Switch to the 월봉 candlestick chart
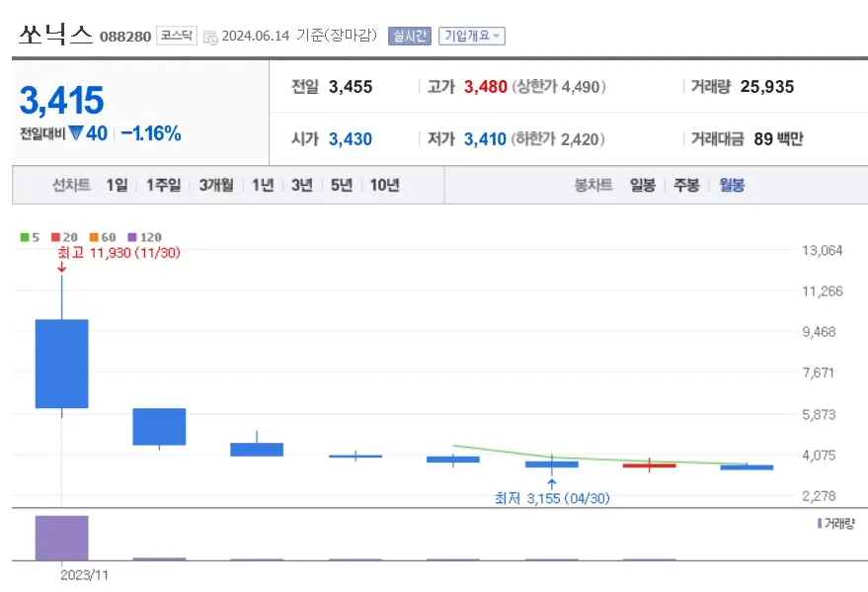This screenshot has height=592, width=868. tap(732, 185)
